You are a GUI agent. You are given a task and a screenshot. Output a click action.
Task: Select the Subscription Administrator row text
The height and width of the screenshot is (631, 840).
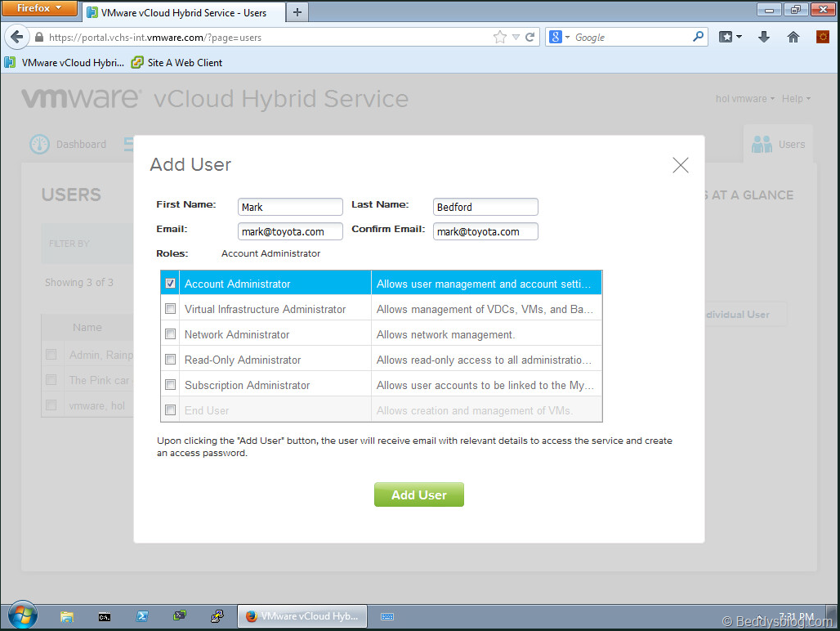(247, 385)
